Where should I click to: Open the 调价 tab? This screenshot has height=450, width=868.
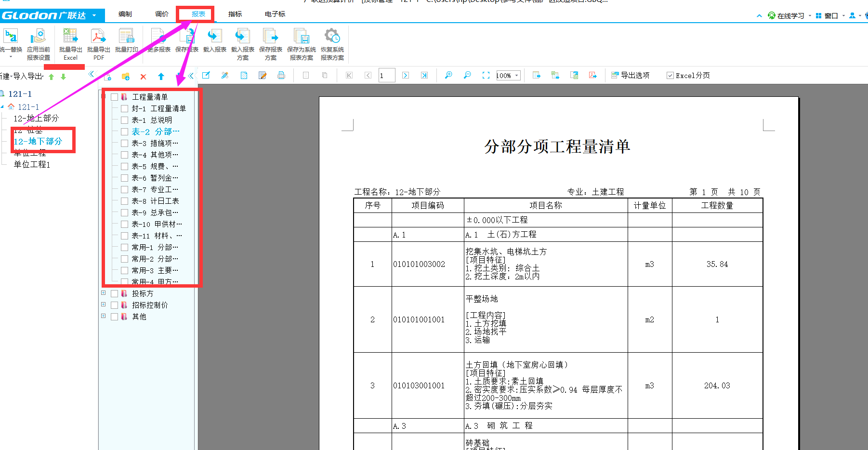(x=162, y=14)
